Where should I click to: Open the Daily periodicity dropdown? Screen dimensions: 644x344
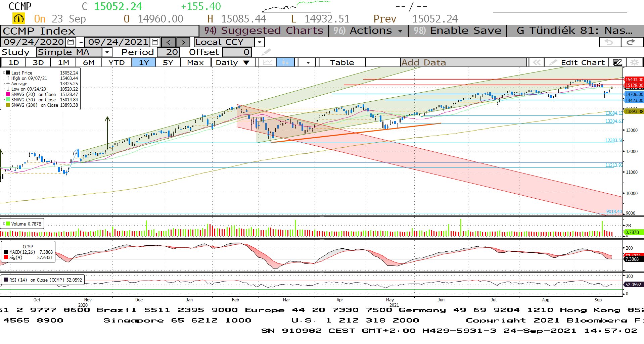[233, 62]
